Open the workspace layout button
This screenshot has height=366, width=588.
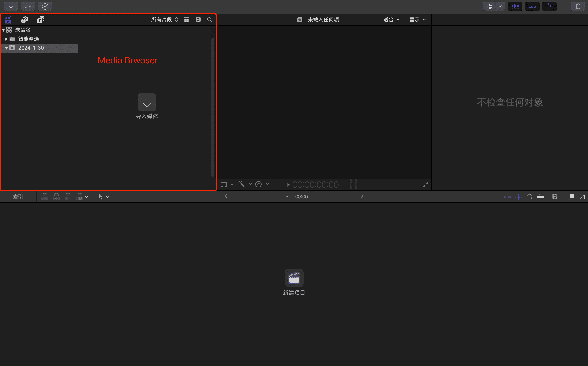click(489, 6)
